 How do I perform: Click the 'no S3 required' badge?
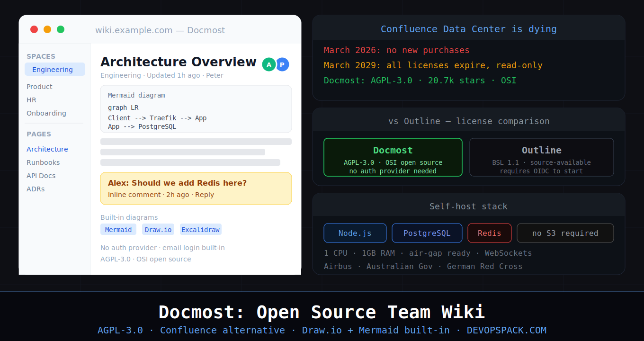click(565, 233)
